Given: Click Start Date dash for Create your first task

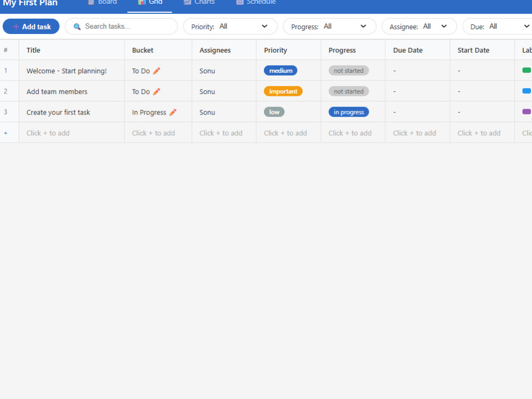Looking at the screenshot, I should [x=459, y=112].
